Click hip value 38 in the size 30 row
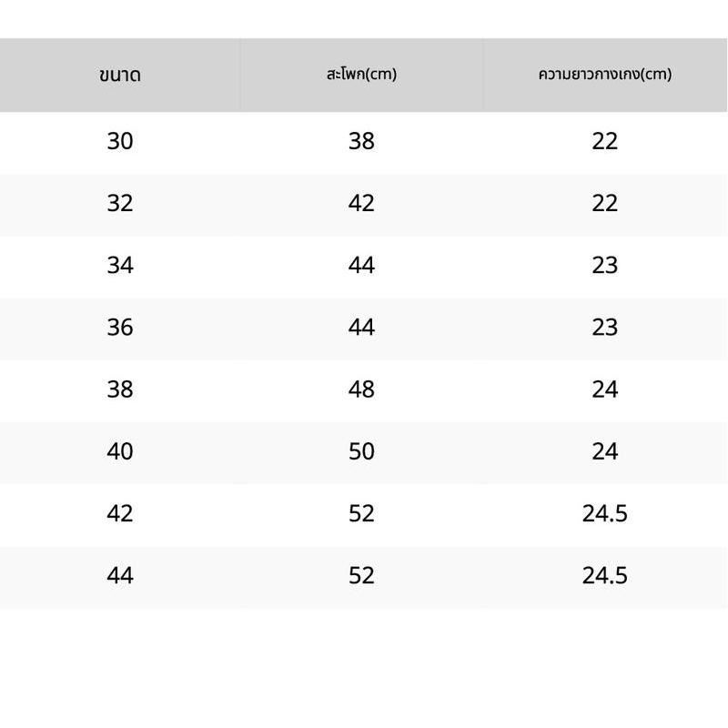Viewport: 728px width, 728px height. click(x=361, y=141)
